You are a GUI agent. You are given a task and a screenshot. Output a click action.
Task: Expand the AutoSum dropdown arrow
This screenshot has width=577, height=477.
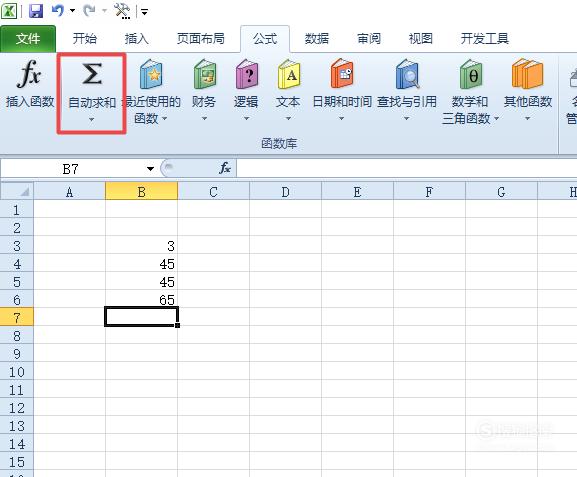(x=91, y=119)
